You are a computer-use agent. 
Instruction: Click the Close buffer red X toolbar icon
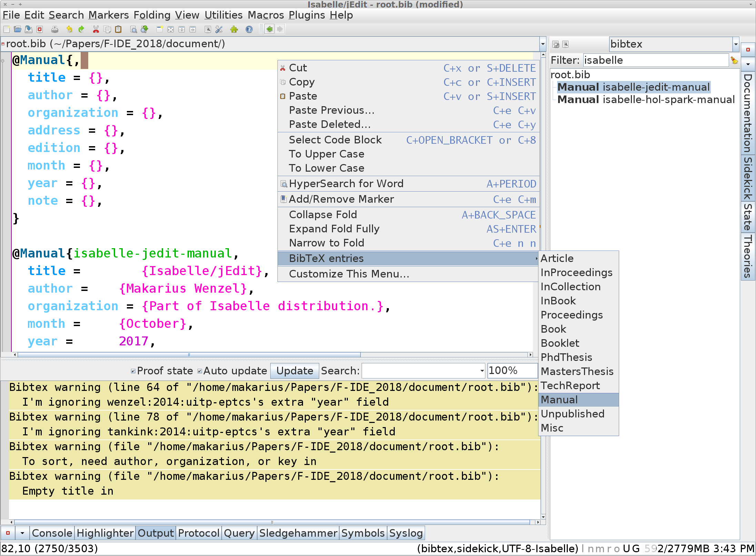[x=40, y=29]
